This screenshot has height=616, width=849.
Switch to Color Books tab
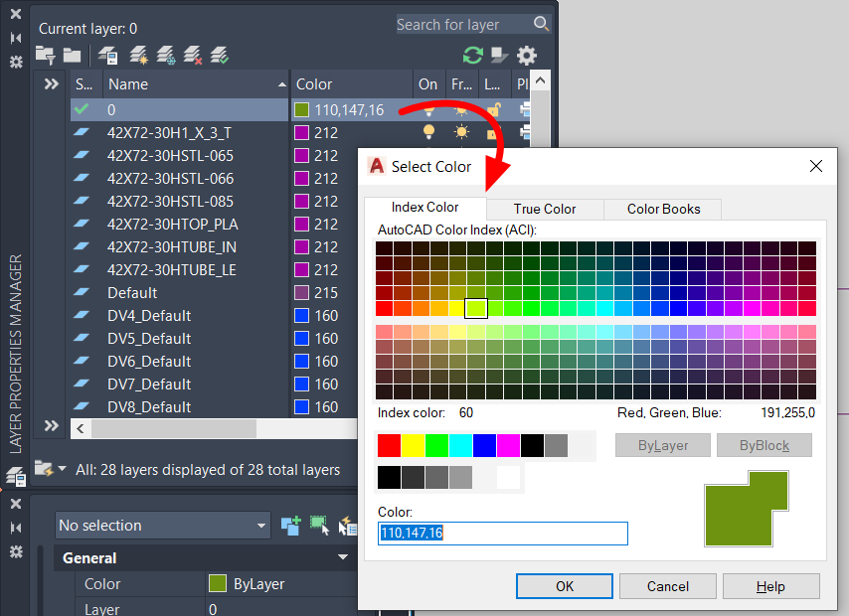[663, 209]
